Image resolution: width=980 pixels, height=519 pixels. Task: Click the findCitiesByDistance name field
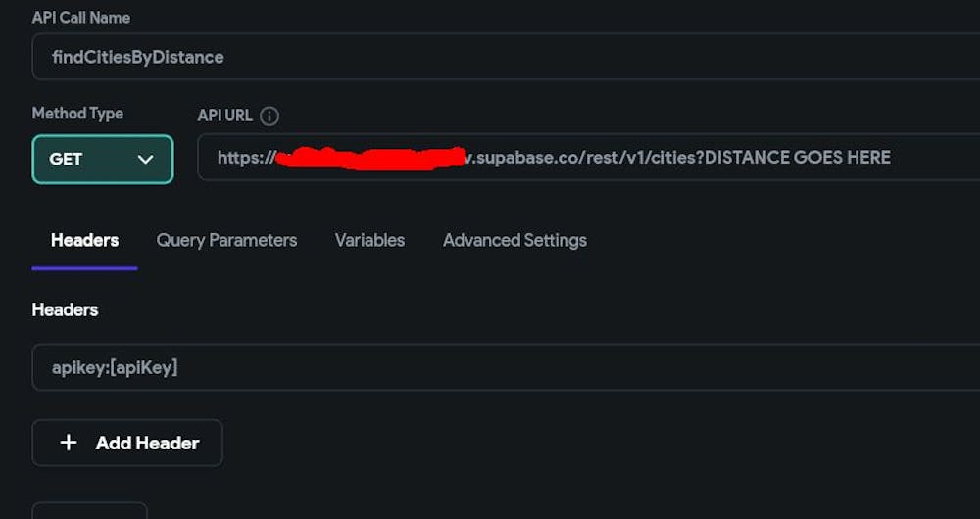(490, 57)
